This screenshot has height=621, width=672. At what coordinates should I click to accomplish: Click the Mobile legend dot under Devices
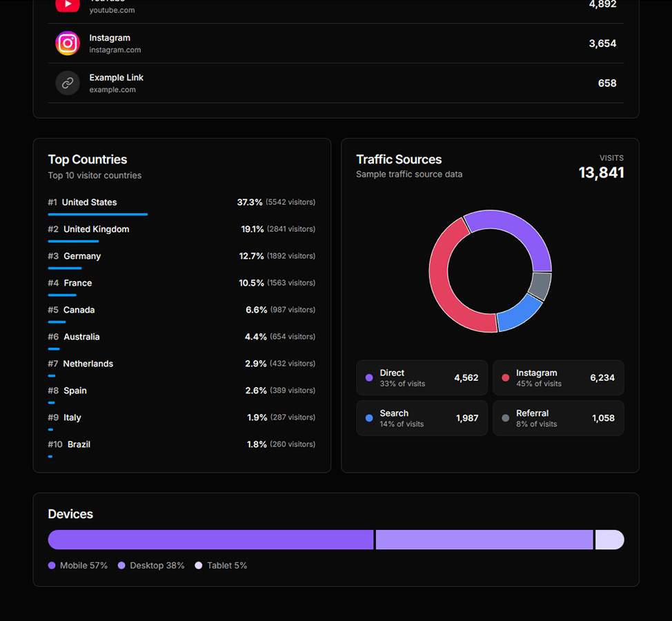51,565
